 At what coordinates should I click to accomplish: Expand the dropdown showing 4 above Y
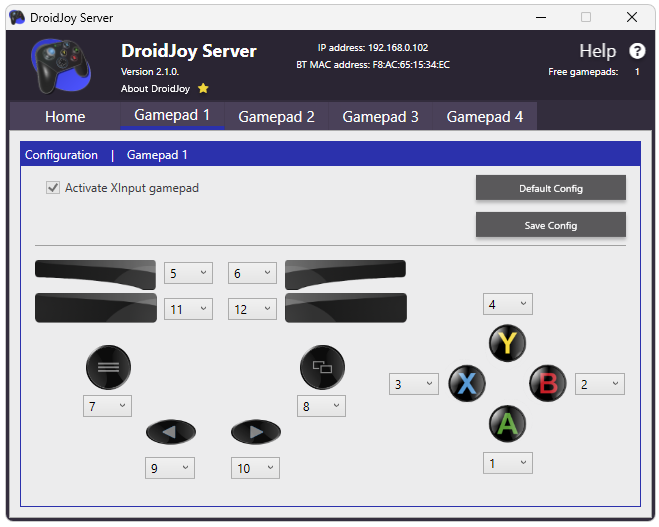coord(508,304)
